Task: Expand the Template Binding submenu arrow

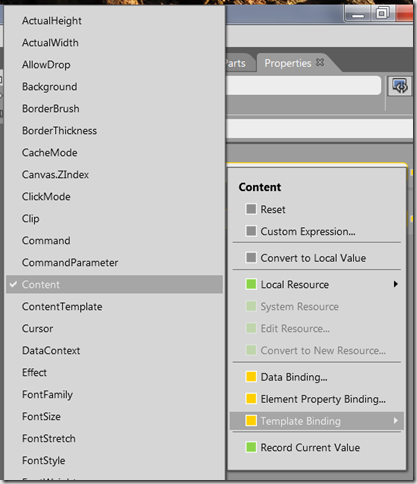Action: click(396, 421)
